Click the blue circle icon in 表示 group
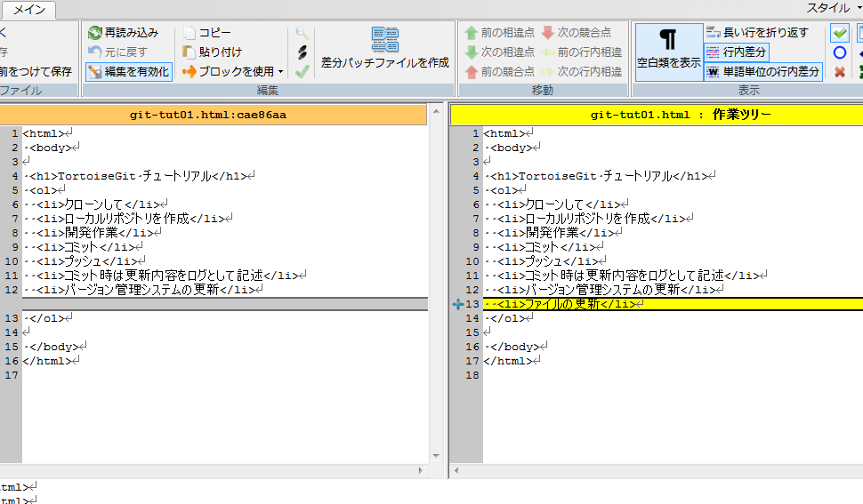 [840, 52]
